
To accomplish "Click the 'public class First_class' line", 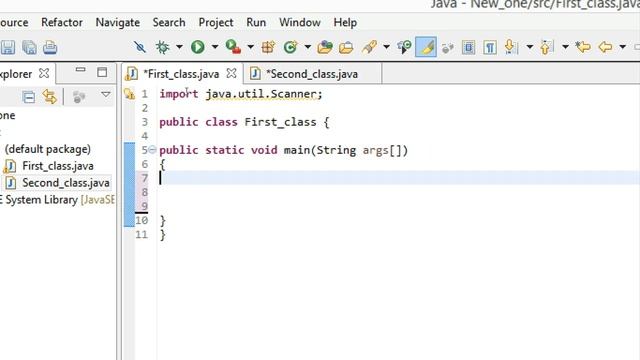I will 244,122.
